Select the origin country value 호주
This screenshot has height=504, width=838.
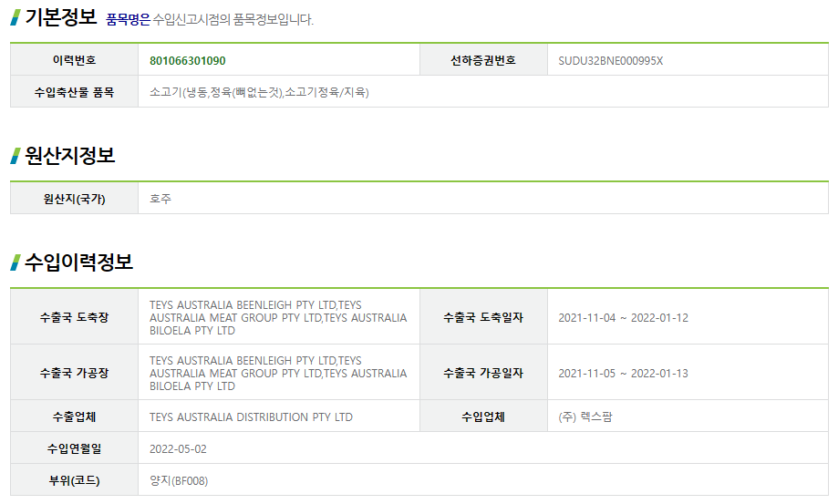(160, 199)
